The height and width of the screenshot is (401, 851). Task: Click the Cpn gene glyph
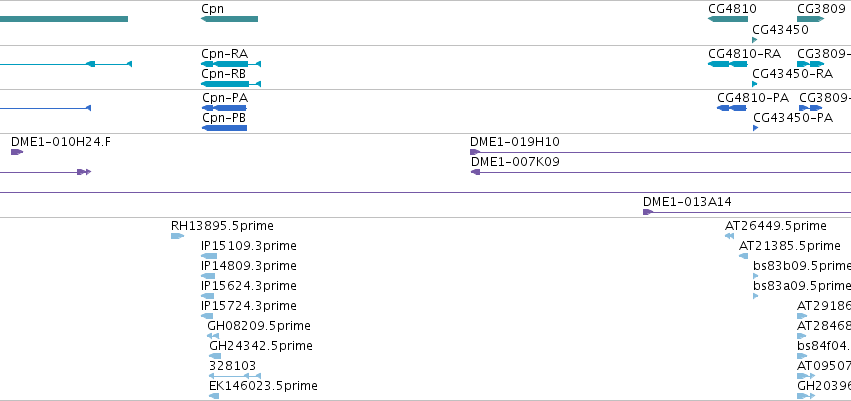click(230, 19)
